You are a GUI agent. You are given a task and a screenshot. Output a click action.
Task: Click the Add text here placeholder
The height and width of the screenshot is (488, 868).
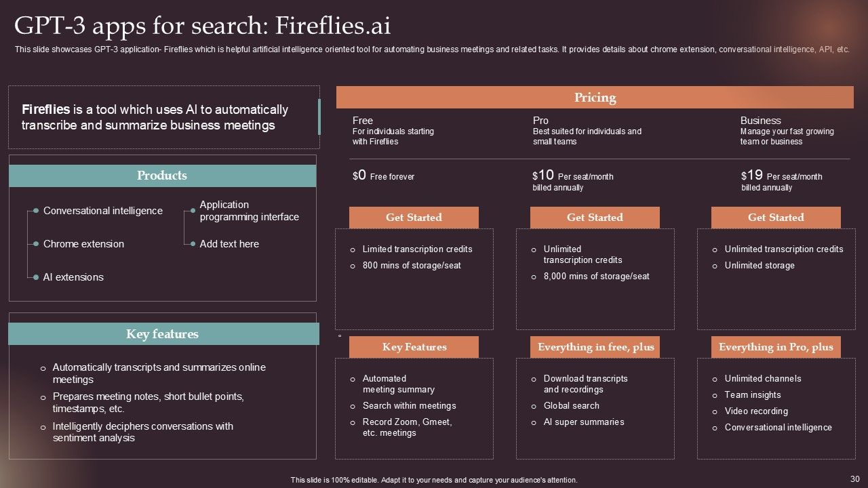pyautogui.click(x=229, y=244)
